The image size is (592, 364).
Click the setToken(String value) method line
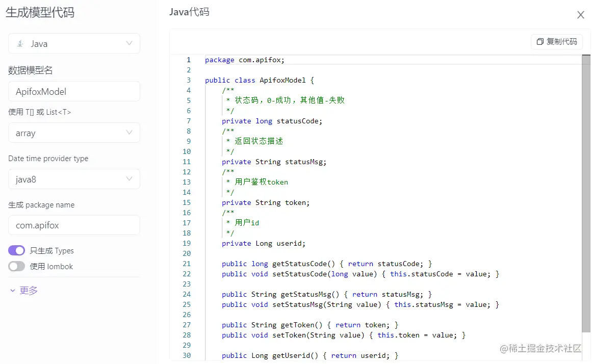[344, 335]
